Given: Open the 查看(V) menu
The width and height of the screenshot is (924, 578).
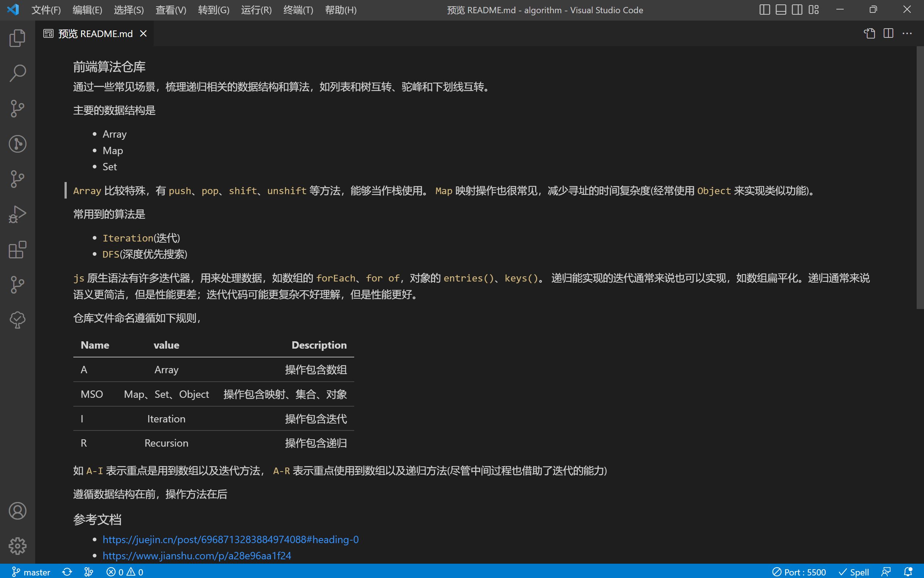Looking at the screenshot, I should coord(171,10).
